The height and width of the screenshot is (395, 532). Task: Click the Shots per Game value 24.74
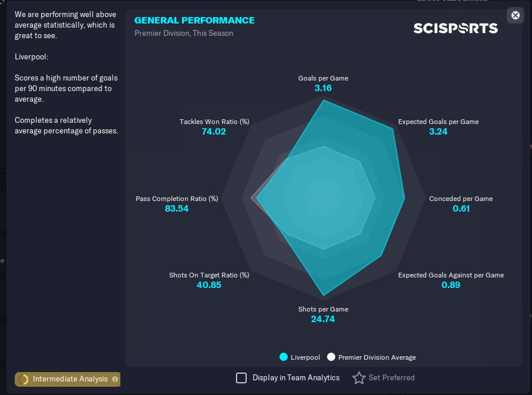pos(322,319)
